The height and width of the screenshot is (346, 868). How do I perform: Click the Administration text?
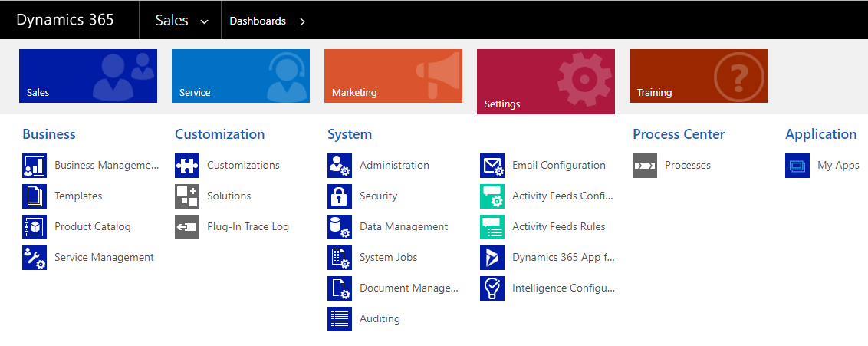395,166
